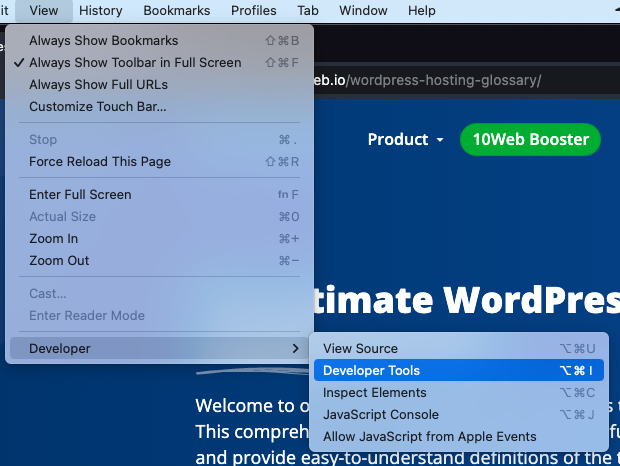The image size is (620, 466).
Task: Click Inspect Elements menu entry
Action: point(374,393)
